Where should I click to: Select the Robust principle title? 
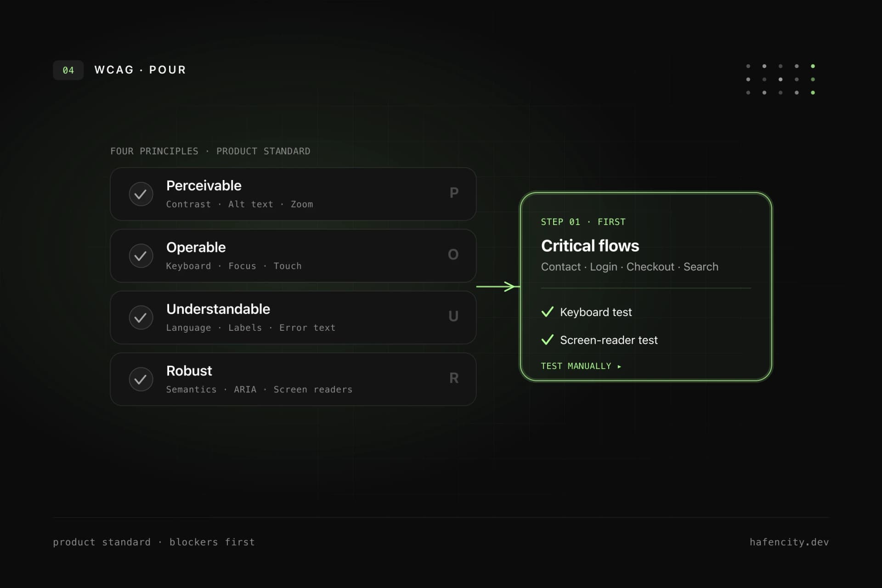tap(189, 371)
